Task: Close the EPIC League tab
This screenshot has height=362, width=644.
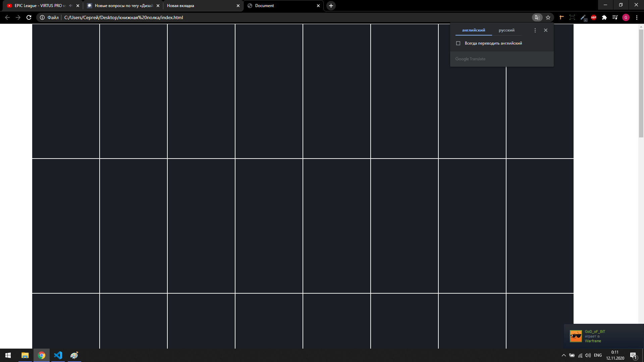Action: click(x=78, y=6)
